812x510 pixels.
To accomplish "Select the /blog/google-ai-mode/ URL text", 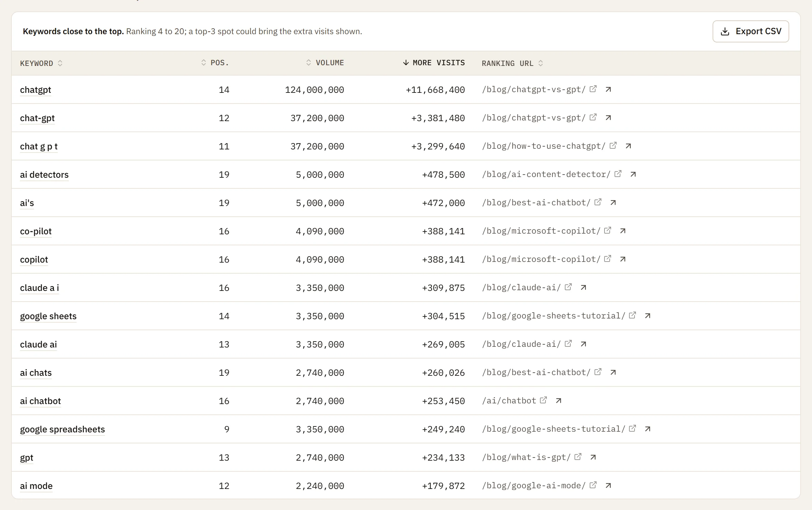I will 534,486.
